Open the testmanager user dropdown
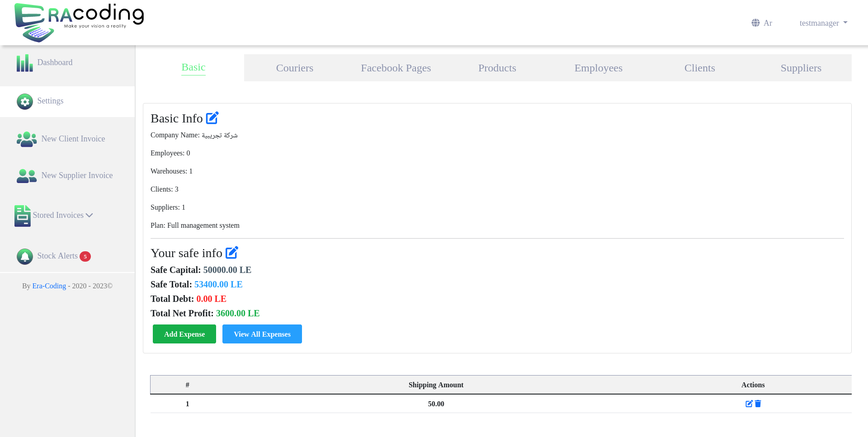 pyautogui.click(x=823, y=23)
